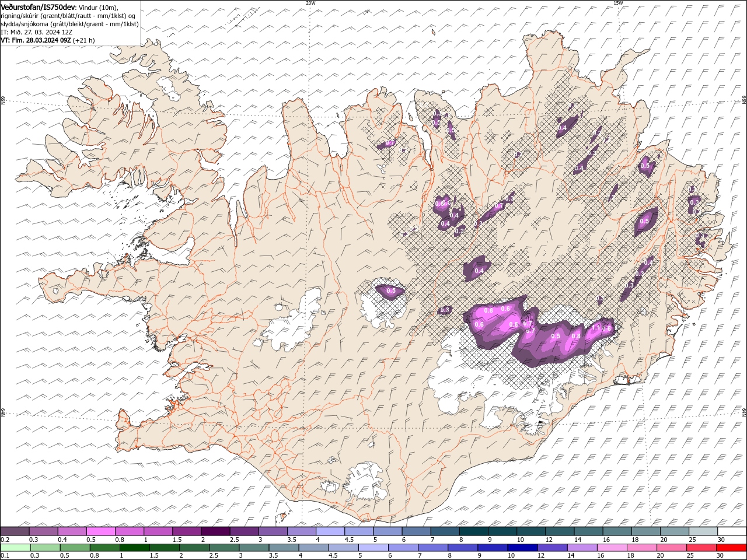This screenshot has height=560, width=747.
Task: Click the '0.2' label of the upper legend
Action: (x=5, y=540)
